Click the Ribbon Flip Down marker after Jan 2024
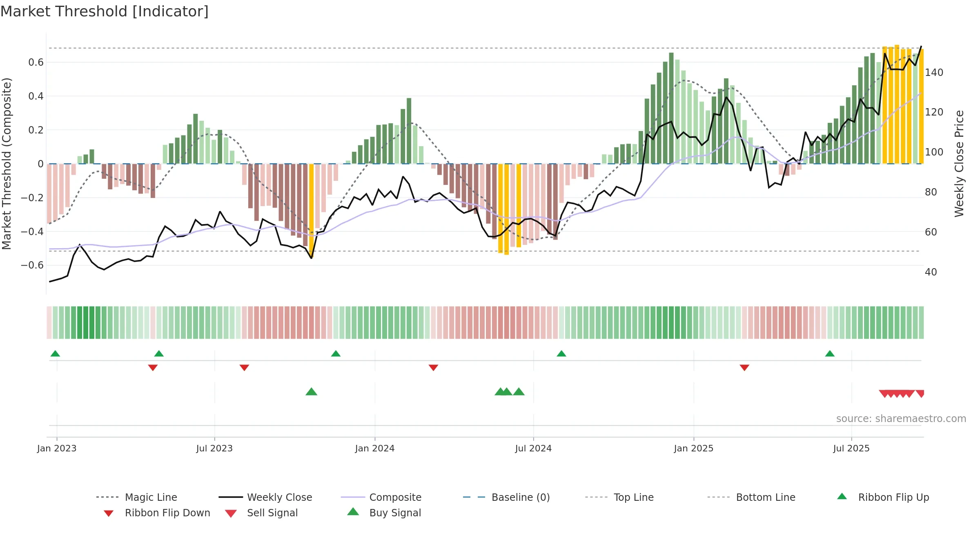980x551 pixels. tap(433, 368)
